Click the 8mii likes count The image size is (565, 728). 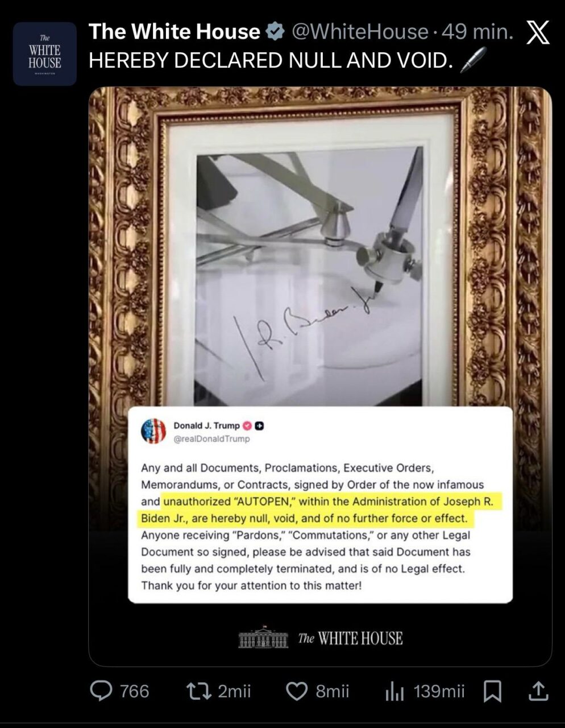pos(333,692)
